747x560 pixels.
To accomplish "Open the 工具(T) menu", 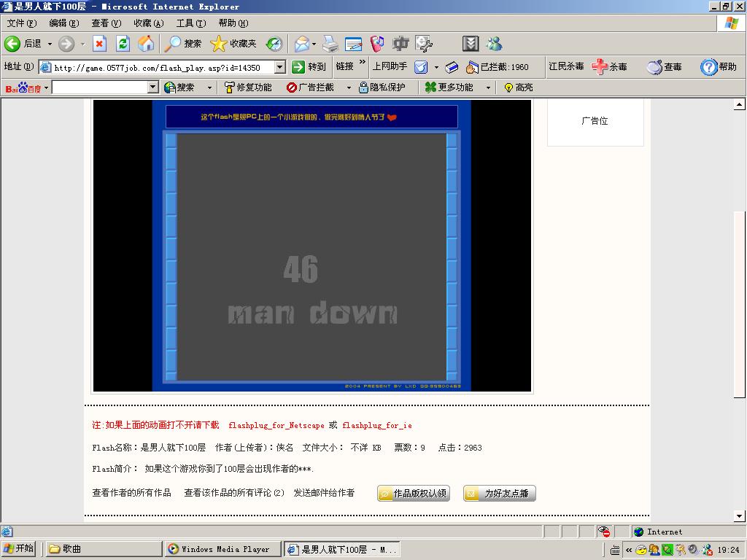I will (x=190, y=23).
